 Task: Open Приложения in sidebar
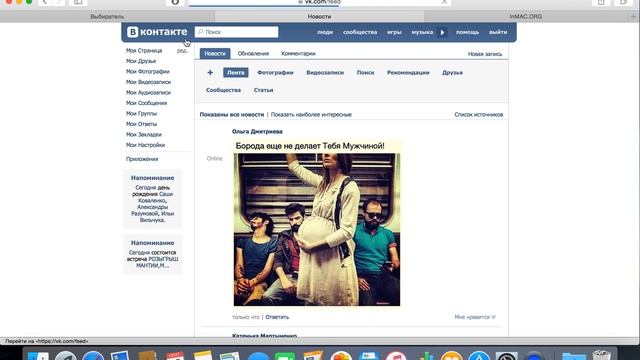pos(142,159)
